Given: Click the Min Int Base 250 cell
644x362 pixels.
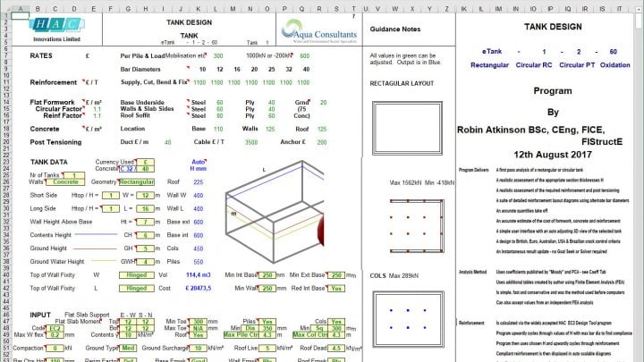Looking at the screenshot, I should 267,275.
